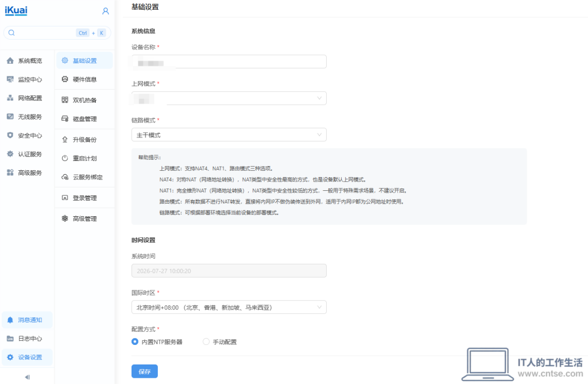Open 高级管理 submenu item
Viewport: 588px width, 384px height.
pyautogui.click(x=85, y=218)
